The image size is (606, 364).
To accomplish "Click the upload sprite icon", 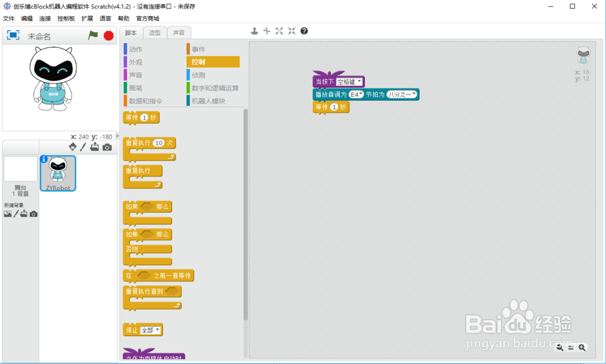I will point(95,147).
